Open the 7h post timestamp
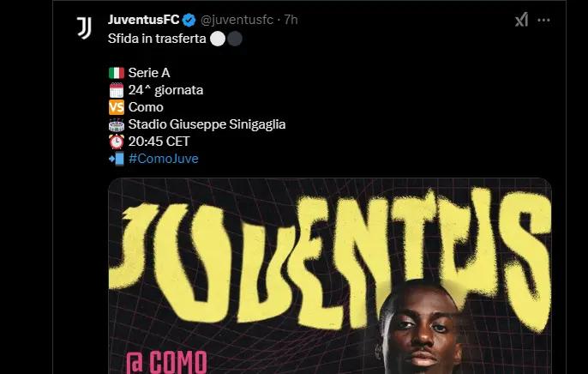The image size is (588, 374). [291, 20]
